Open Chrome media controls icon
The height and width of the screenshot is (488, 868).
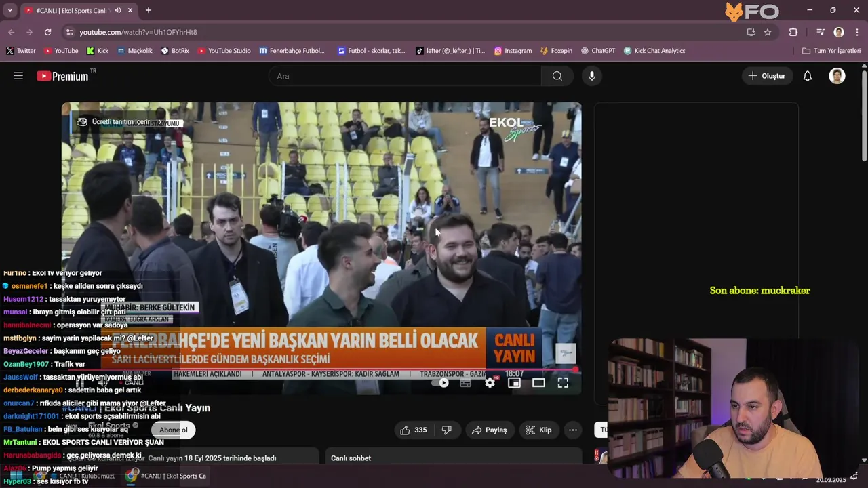coord(821,32)
